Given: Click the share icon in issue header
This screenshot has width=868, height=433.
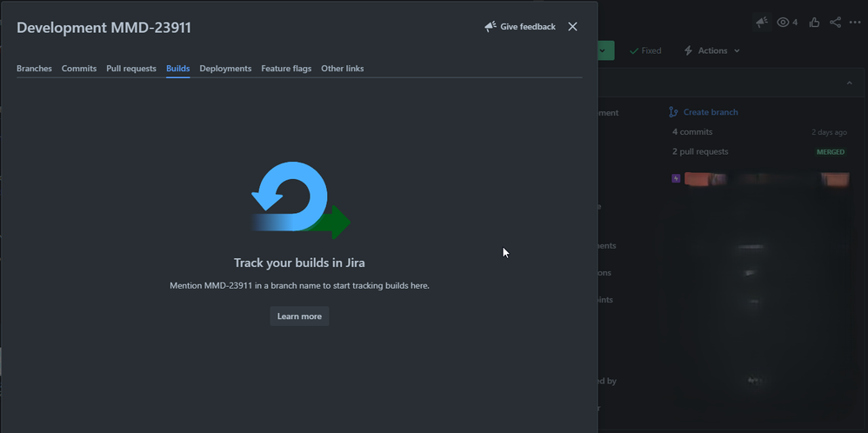Looking at the screenshot, I should coord(835,22).
